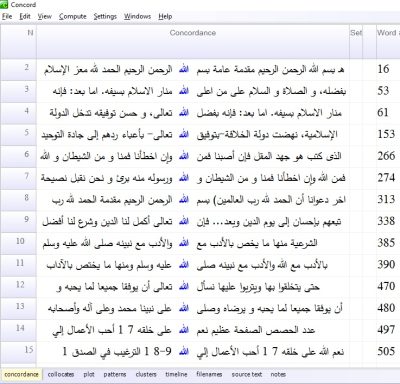Click word position value 390
This screenshot has height=384, width=400.
coord(386,264)
